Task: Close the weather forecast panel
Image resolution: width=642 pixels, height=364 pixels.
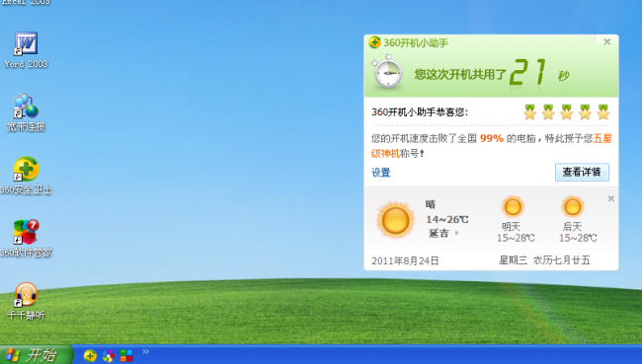Action: [610, 198]
